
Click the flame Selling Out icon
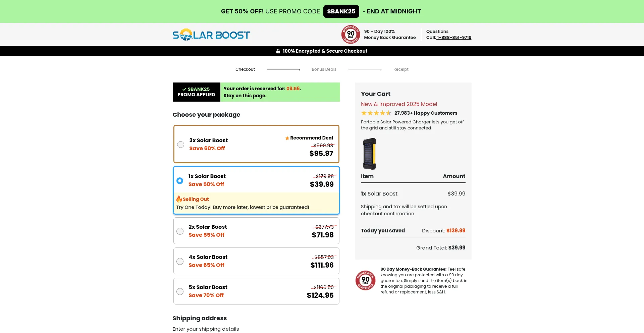pyautogui.click(x=179, y=199)
